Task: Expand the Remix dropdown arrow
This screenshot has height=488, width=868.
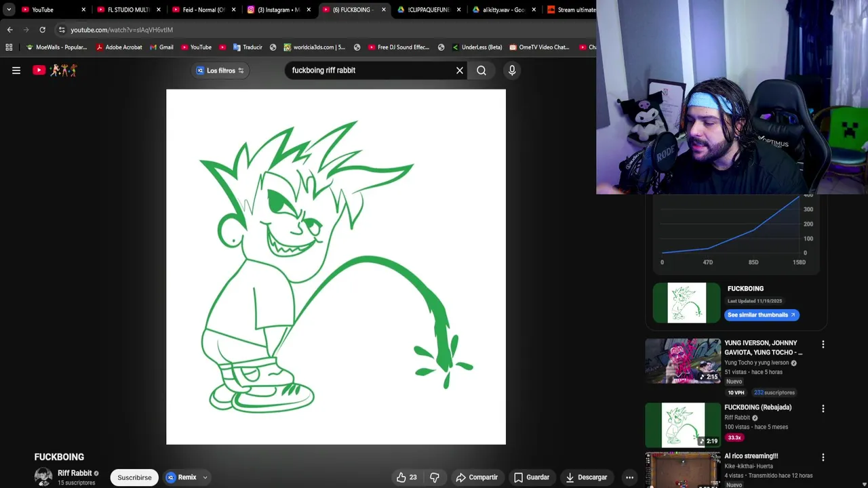Action: 205,477
